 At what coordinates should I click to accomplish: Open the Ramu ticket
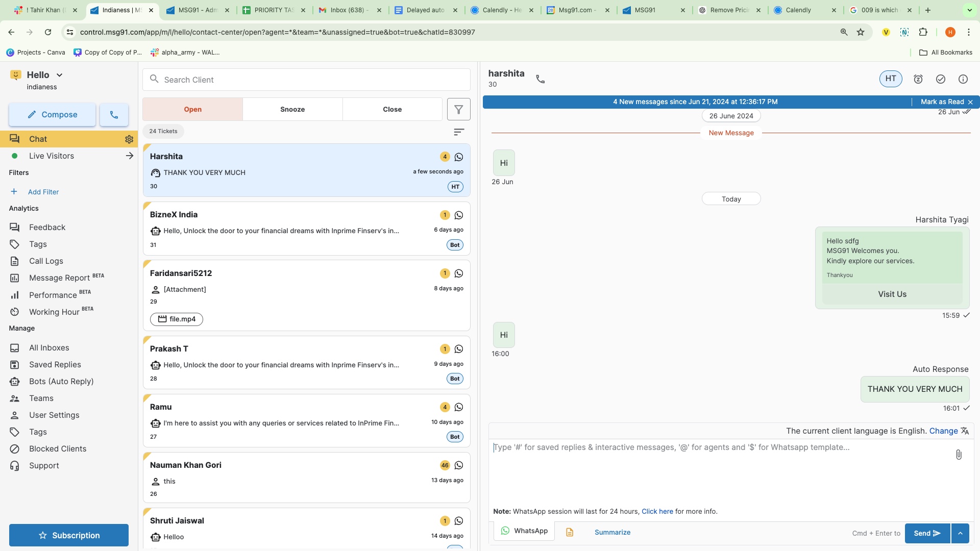(x=306, y=420)
